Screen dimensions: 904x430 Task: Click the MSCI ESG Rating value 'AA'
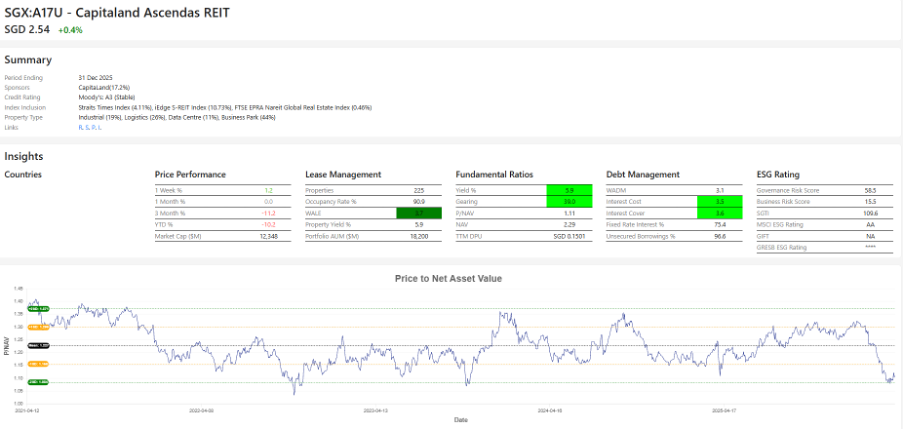(872, 225)
